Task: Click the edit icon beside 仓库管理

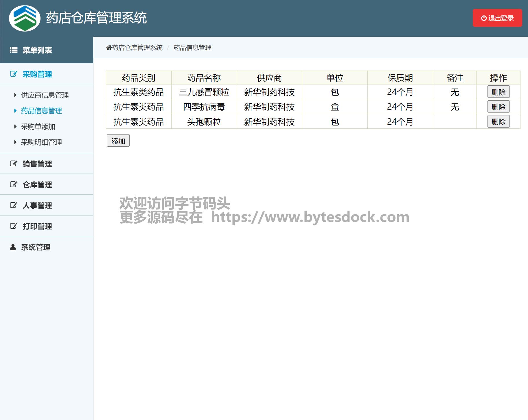Action: point(14,185)
